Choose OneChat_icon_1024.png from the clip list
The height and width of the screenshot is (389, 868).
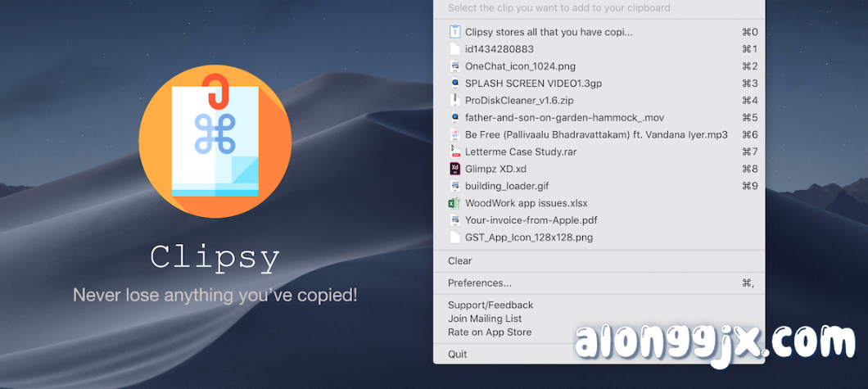coord(599,66)
